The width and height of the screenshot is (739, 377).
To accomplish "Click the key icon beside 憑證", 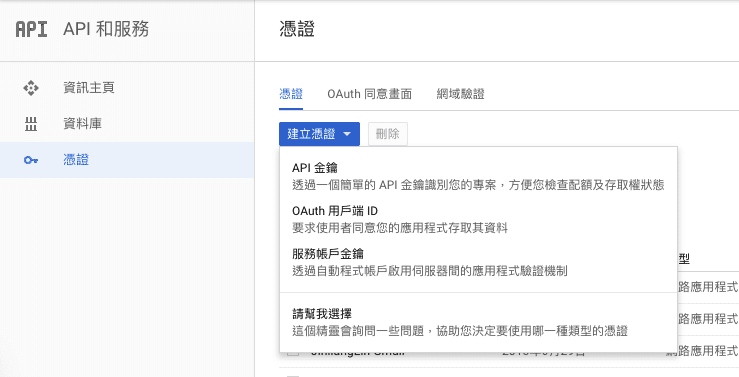I will [x=31, y=160].
